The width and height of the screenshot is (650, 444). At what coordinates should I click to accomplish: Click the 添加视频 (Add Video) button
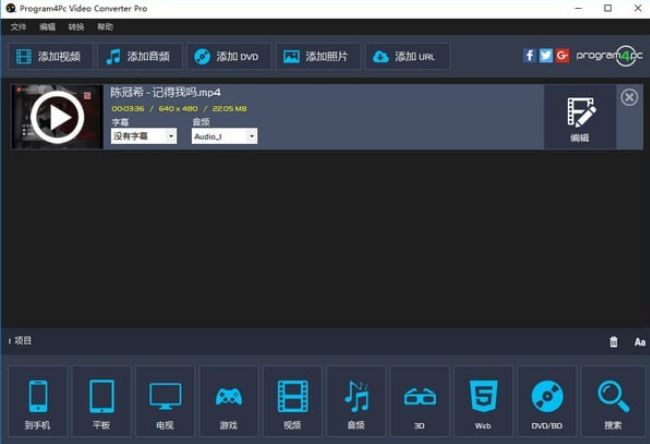click(51, 56)
